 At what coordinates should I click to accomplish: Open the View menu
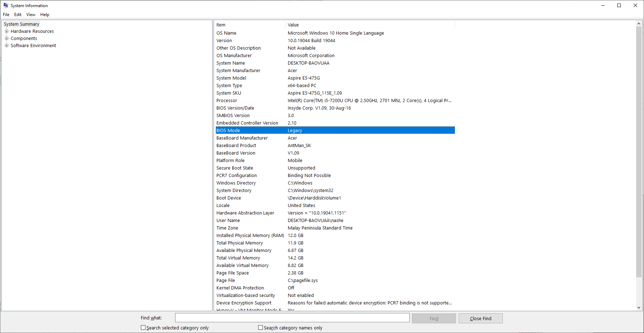[x=31, y=15]
